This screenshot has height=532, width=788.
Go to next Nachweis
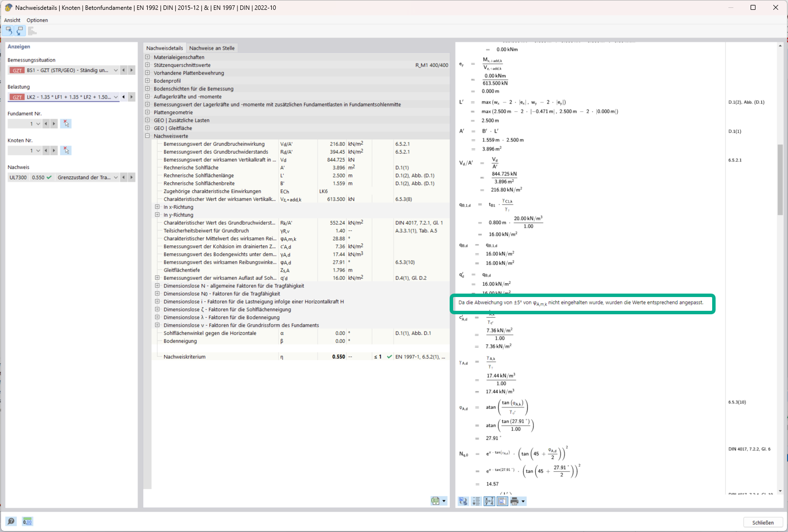(131, 177)
